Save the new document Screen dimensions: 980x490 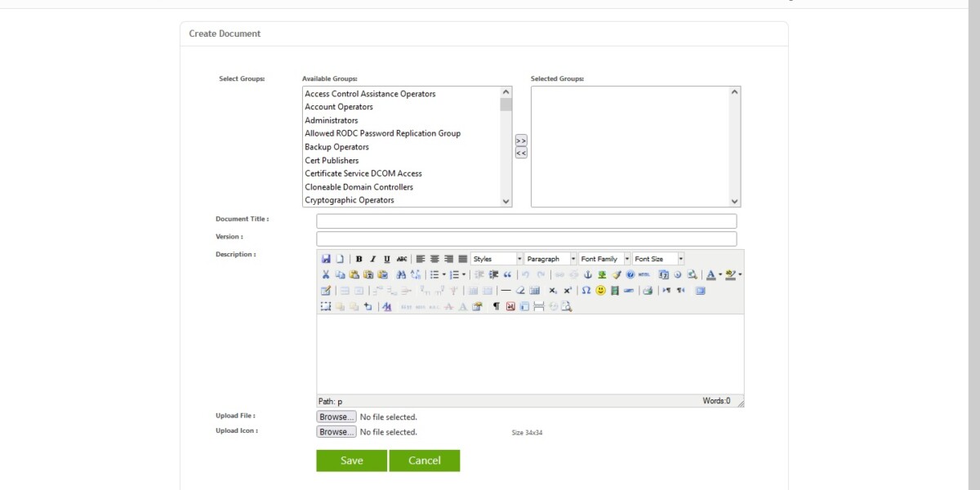click(x=351, y=460)
